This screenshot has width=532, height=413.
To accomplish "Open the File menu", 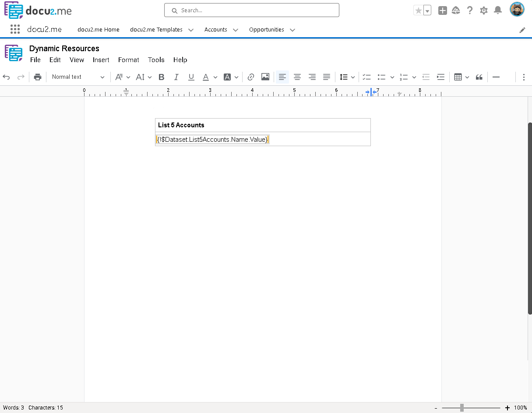I will (35, 60).
